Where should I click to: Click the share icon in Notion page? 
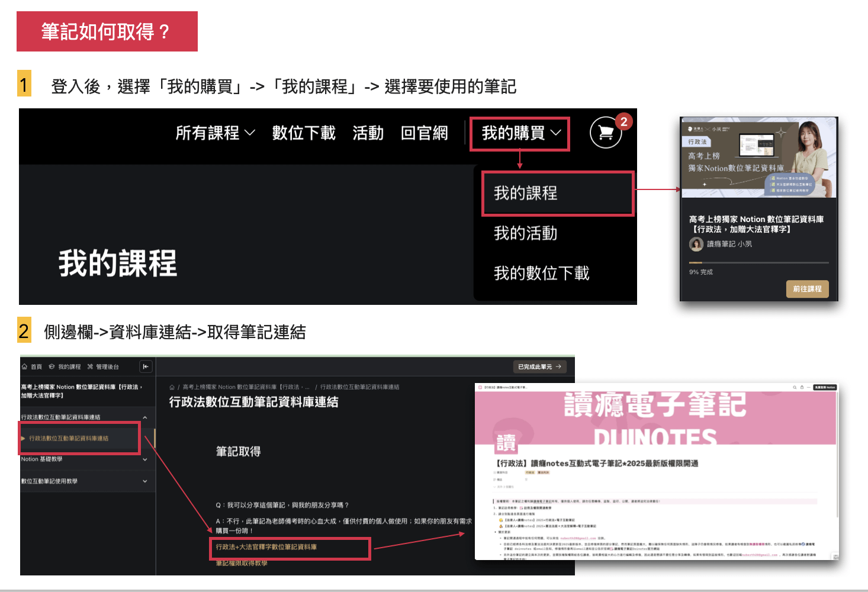pos(802,387)
